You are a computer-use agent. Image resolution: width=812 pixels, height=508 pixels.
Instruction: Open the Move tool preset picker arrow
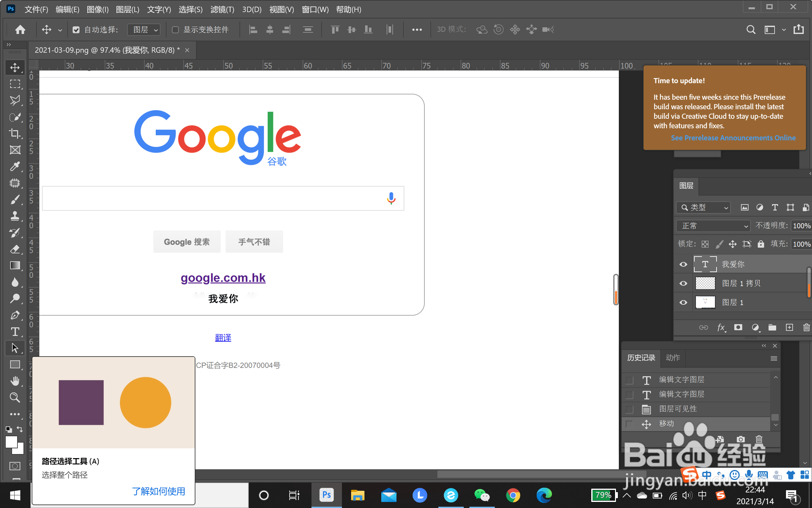pyautogui.click(x=60, y=30)
